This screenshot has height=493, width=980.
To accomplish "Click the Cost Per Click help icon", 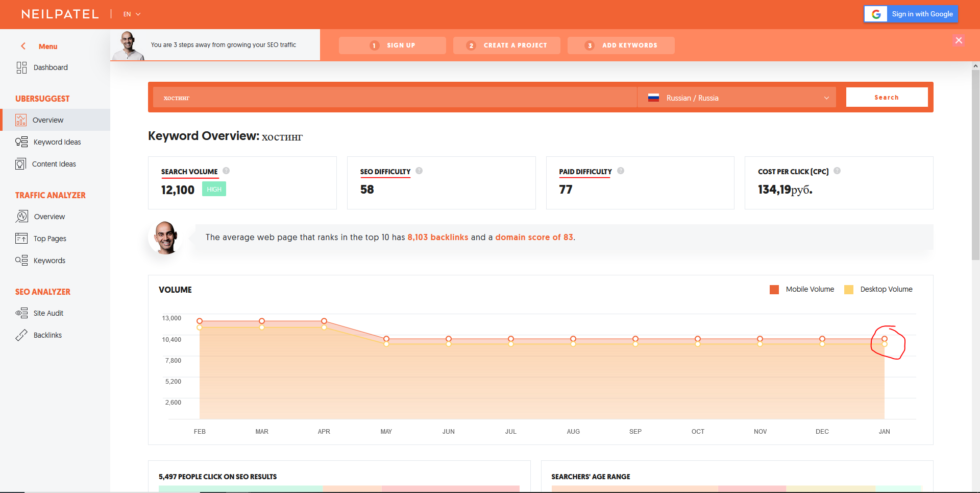I will pos(837,171).
